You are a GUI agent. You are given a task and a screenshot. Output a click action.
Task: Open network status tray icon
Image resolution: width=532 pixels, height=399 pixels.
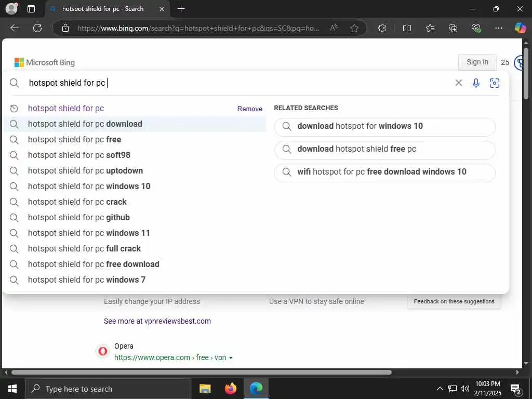click(x=453, y=389)
